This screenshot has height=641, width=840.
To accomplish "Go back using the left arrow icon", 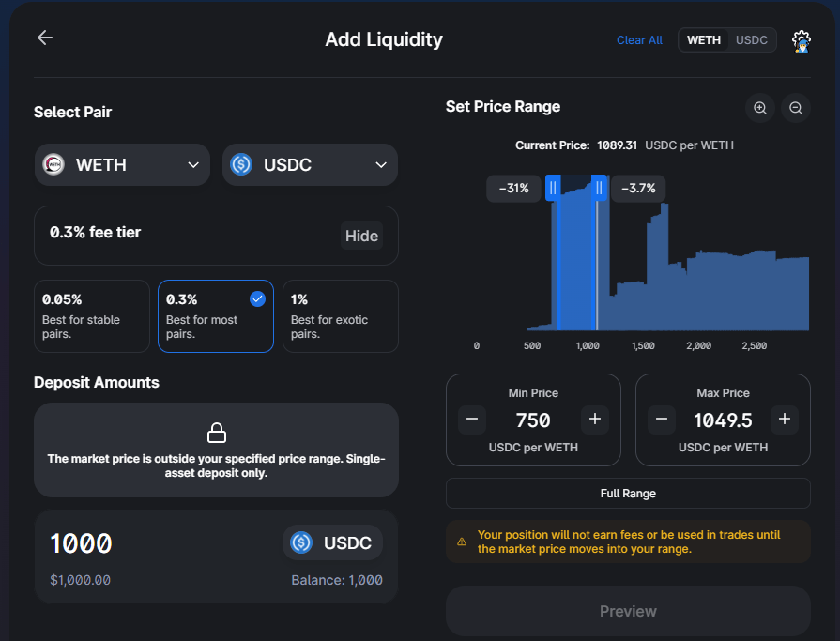I will click(x=45, y=38).
